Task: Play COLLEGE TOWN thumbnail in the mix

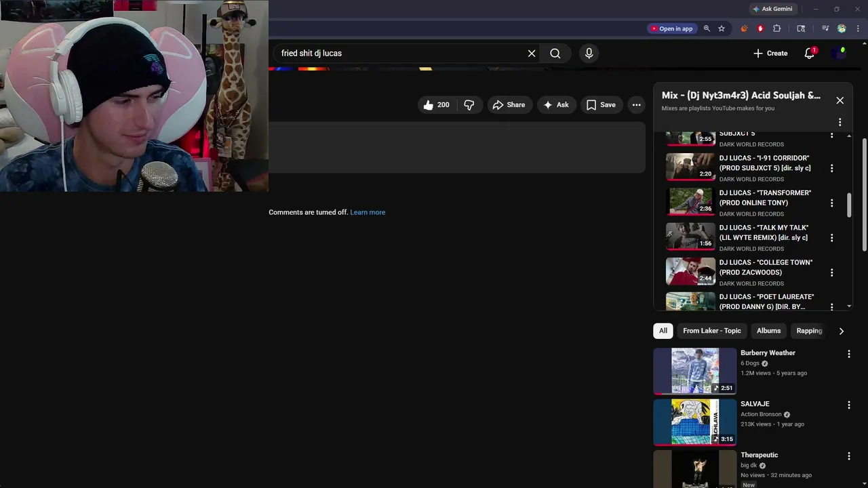Action: pyautogui.click(x=690, y=272)
